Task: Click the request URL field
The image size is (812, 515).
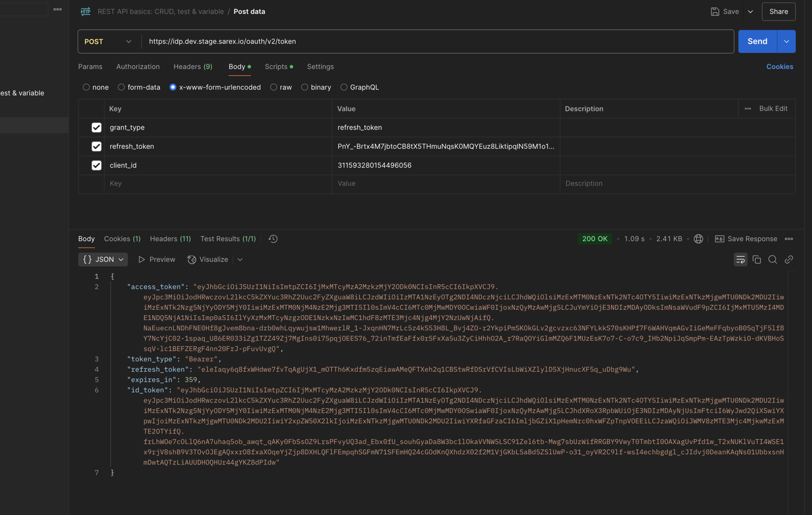Action: click(438, 41)
